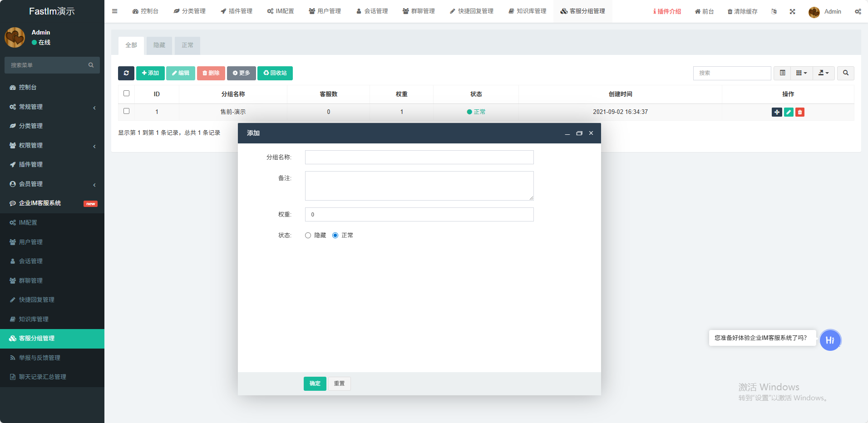Screen dimensions: 868x423
Task: Expand 常规管理 sidebar menu
Action: [x=52, y=107]
